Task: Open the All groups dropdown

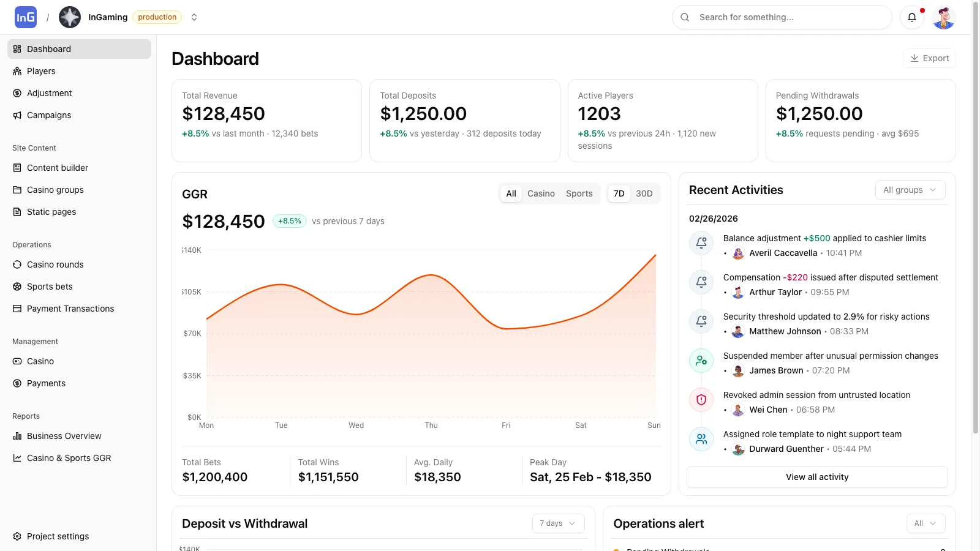Action: [910, 190]
